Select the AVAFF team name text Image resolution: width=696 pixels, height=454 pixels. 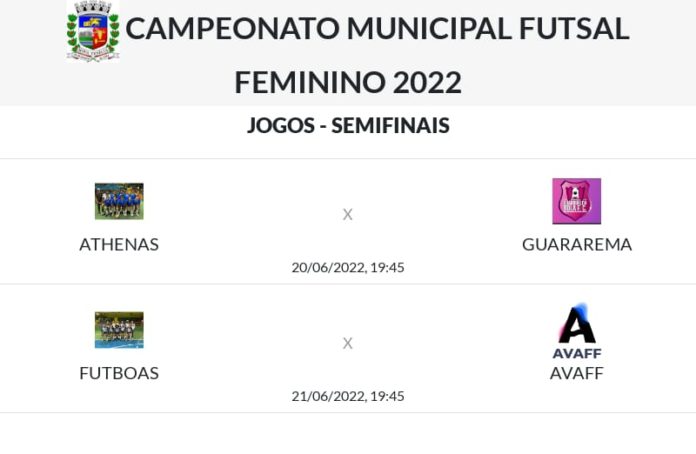pos(577,373)
